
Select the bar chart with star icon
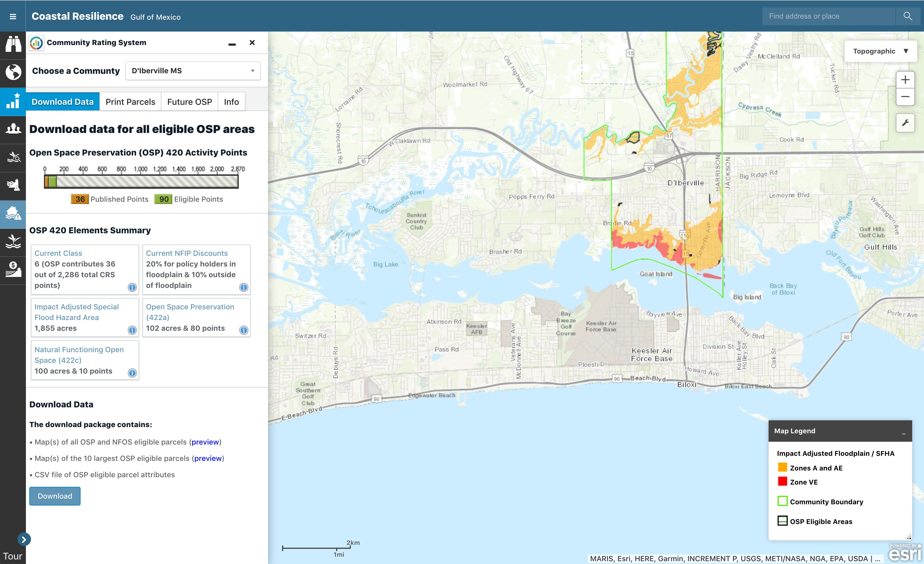13,101
